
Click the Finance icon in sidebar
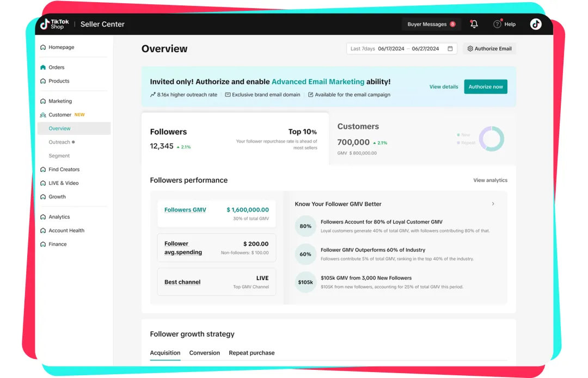pyautogui.click(x=43, y=244)
